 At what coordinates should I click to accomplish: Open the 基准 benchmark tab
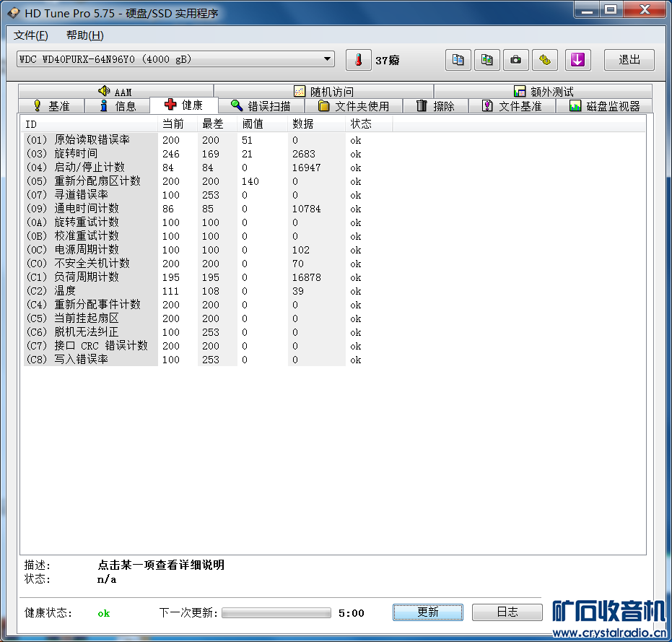click(51, 106)
